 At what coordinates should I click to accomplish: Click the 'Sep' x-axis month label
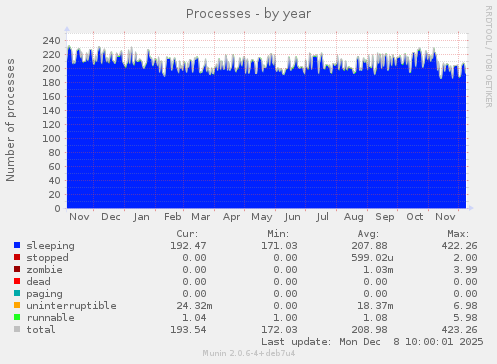tap(385, 217)
